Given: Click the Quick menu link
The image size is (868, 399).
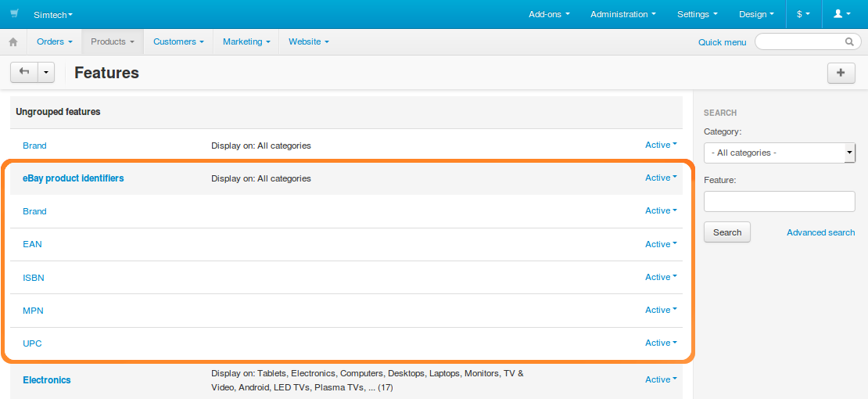Looking at the screenshot, I should coord(722,42).
